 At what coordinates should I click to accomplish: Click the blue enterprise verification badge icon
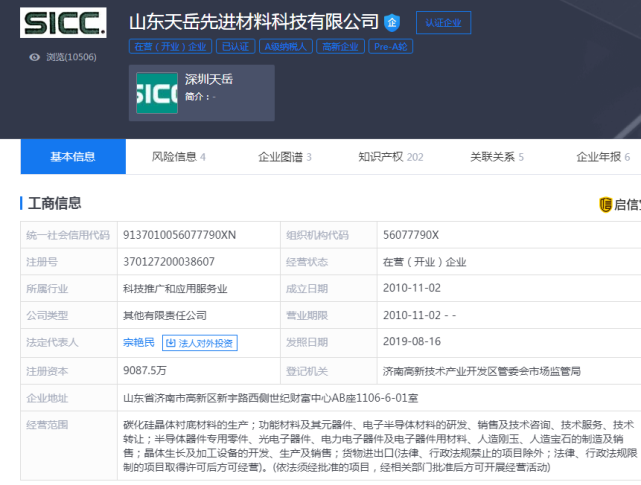[392, 22]
